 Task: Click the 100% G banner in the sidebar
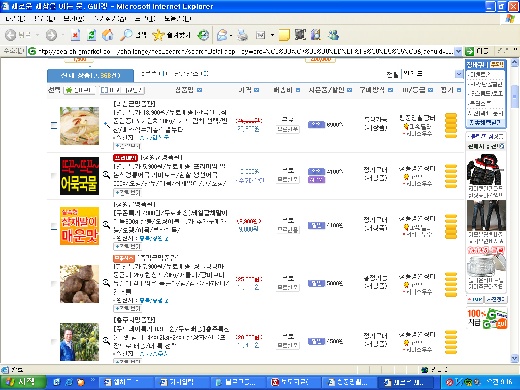coord(487,318)
